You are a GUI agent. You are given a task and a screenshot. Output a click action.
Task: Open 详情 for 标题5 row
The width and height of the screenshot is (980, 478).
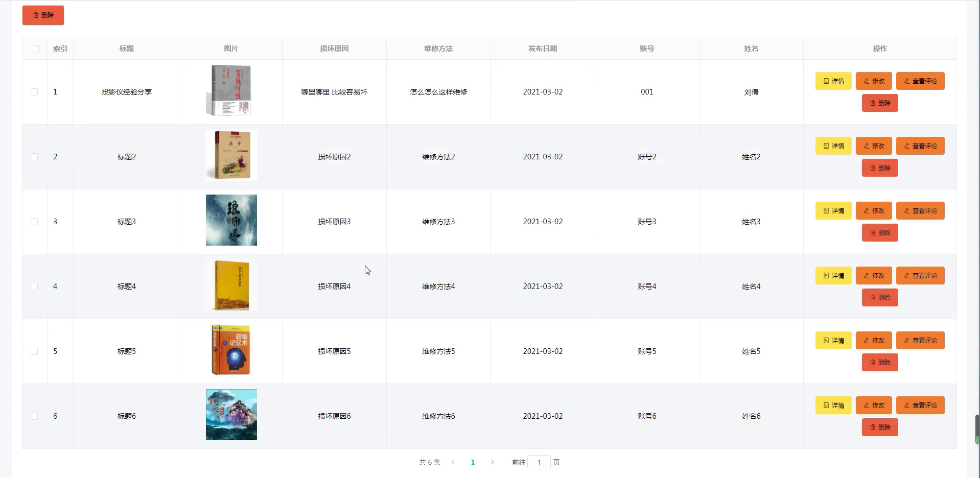[x=833, y=341]
